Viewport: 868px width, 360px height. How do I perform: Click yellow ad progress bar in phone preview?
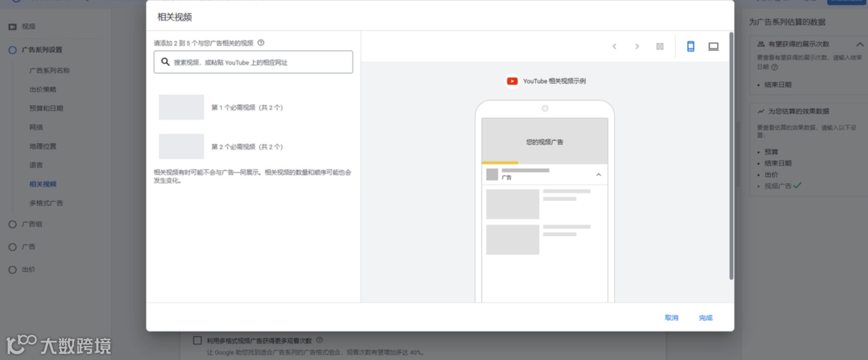click(500, 163)
